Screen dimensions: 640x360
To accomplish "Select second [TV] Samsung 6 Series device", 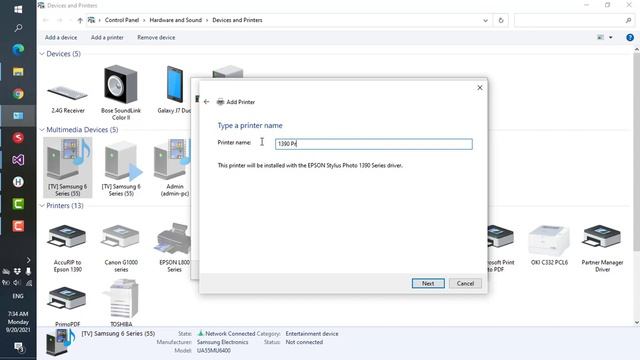I will click(121, 167).
